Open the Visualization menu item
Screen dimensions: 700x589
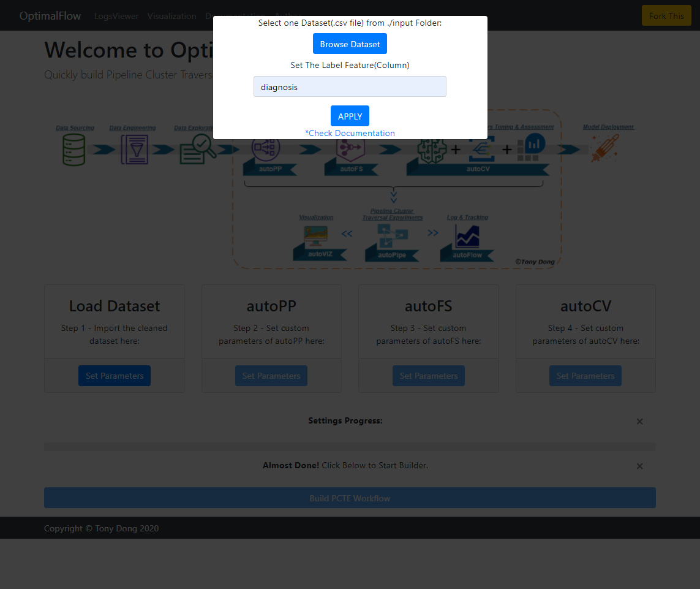click(x=171, y=16)
